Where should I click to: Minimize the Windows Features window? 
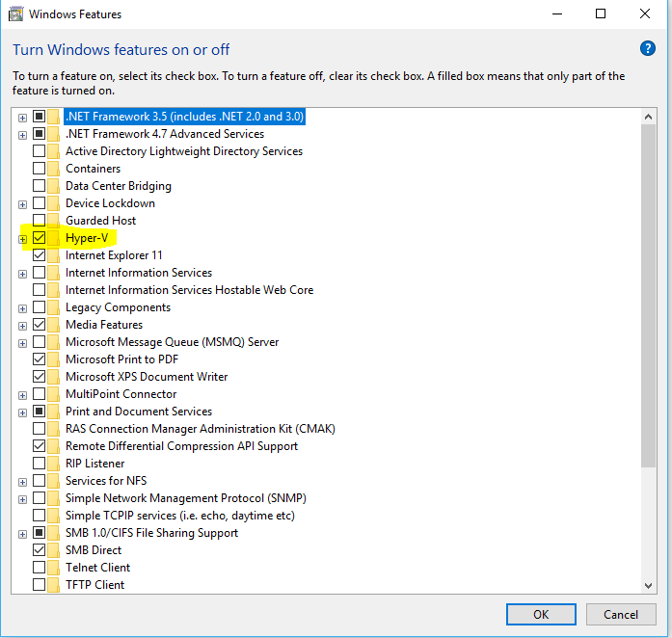[556, 13]
